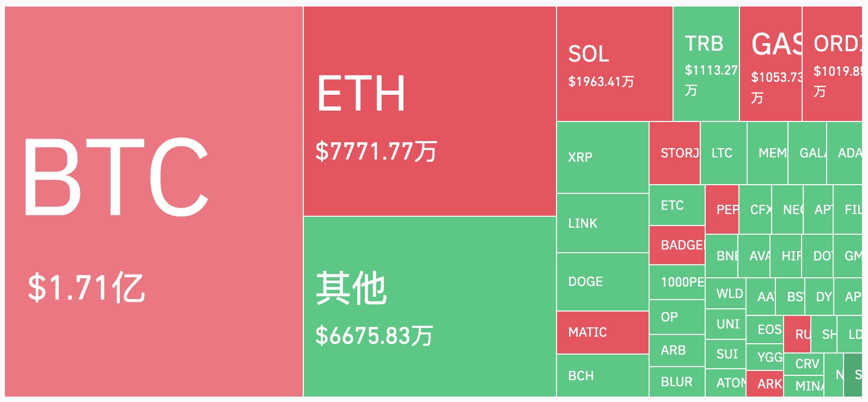868x402 pixels.
Task: Open the DOGE tile
Action: tap(602, 282)
